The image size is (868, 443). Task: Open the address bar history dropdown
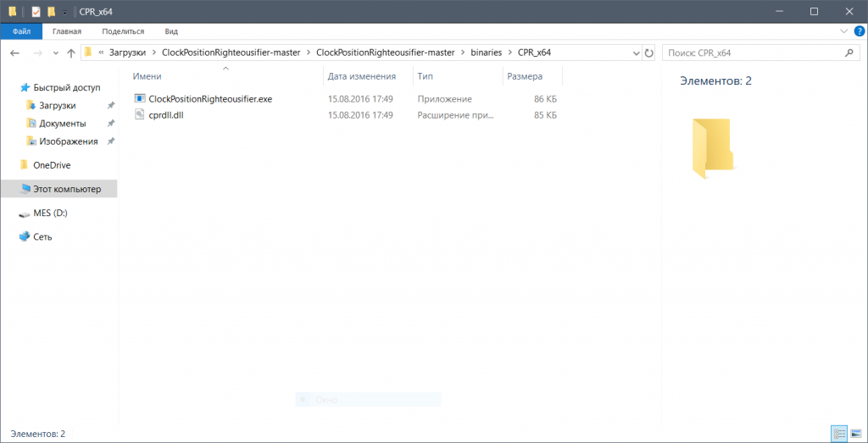(635, 53)
